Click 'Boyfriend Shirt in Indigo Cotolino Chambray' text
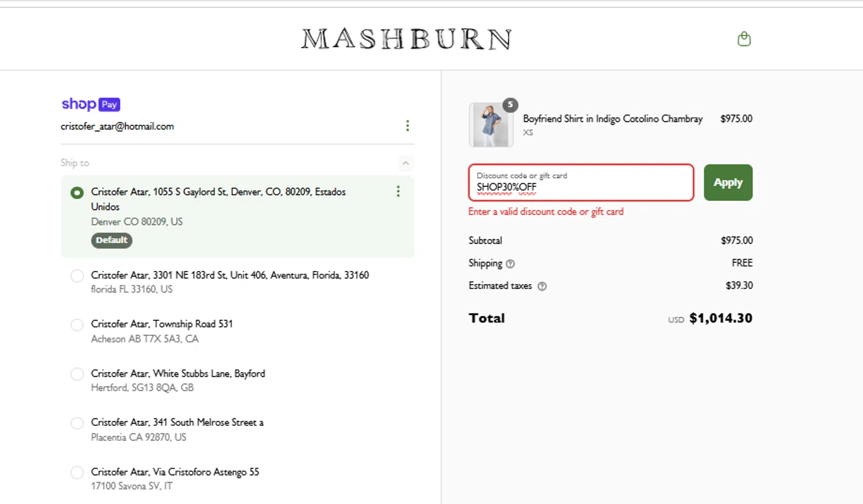The width and height of the screenshot is (863, 504). tap(613, 119)
